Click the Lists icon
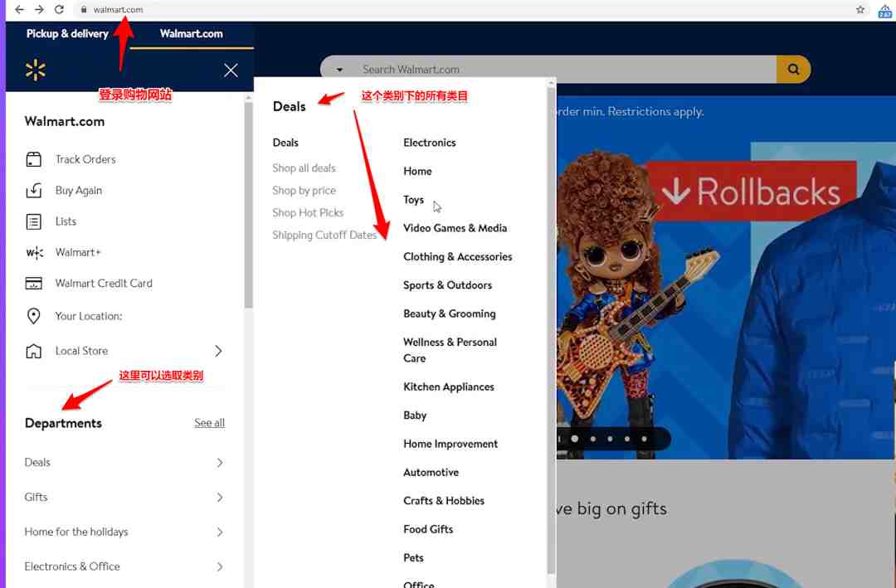Image resolution: width=896 pixels, height=588 pixels. [34, 221]
